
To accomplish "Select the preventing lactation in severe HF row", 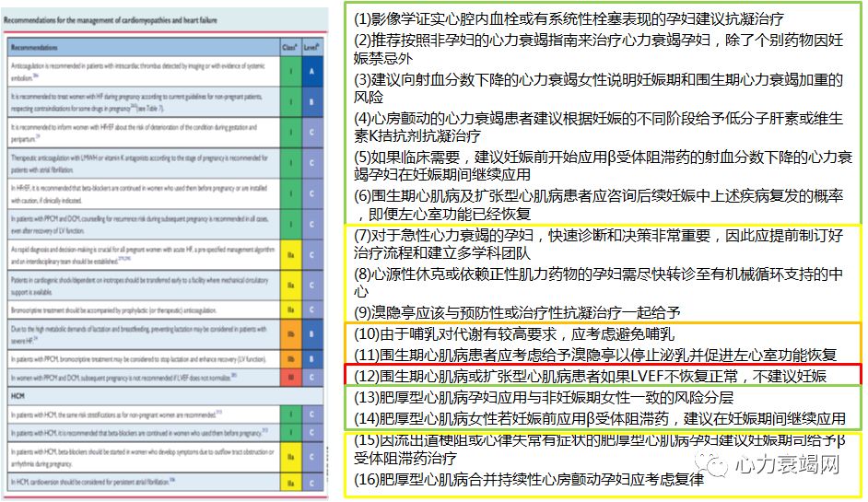I will pos(165,334).
